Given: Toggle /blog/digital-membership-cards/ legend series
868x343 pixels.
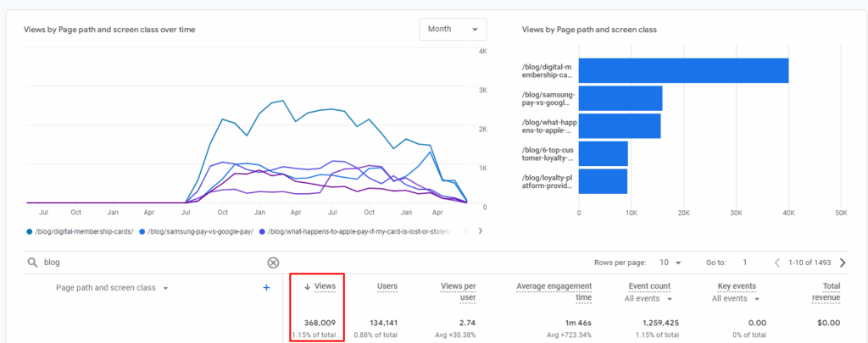Looking at the screenshot, I should pos(81,232).
